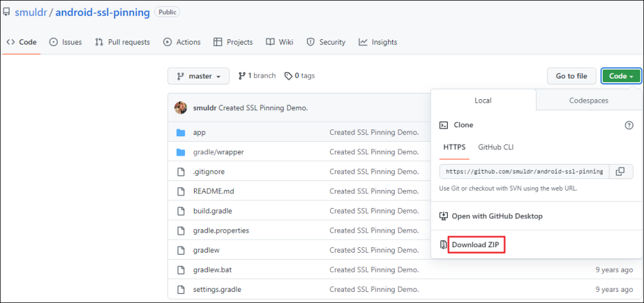
Task: Open the gradle/wrapper folder
Action: (x=219, y=152)
